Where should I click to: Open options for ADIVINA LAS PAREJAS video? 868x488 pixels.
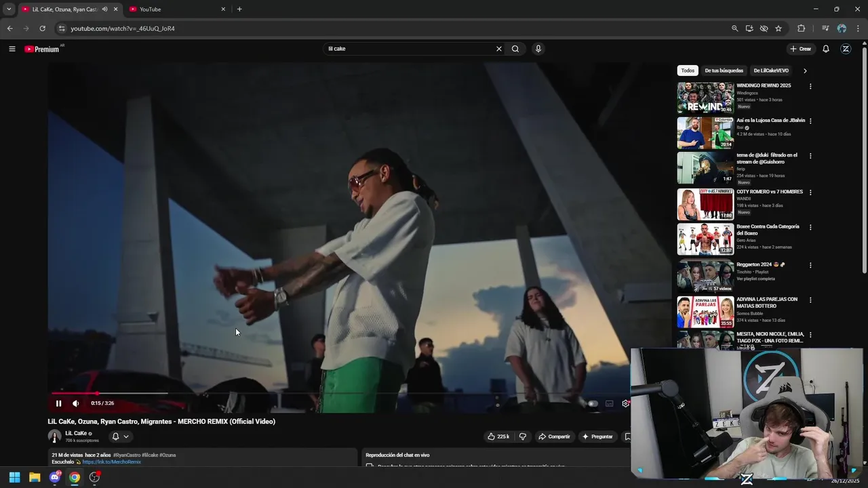[810, 300]
